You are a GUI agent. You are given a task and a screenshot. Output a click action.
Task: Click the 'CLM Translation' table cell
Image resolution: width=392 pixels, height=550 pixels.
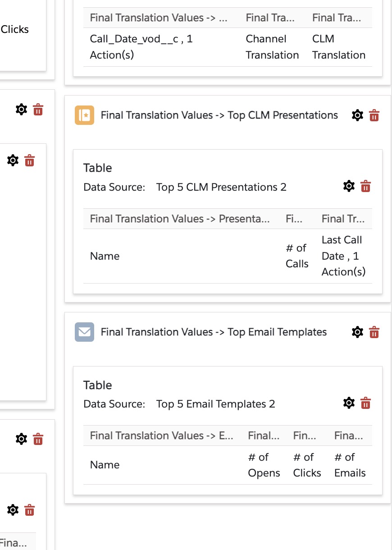pyautogui.click(x=338, y=47)
